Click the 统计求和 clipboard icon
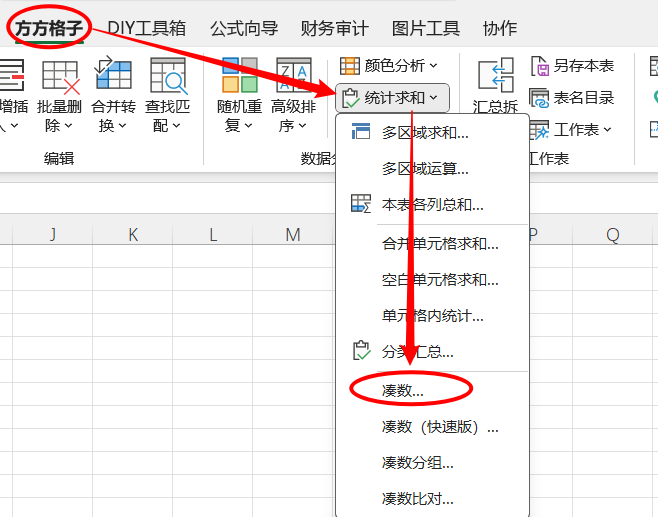658x517 pixels. [351, 98]
